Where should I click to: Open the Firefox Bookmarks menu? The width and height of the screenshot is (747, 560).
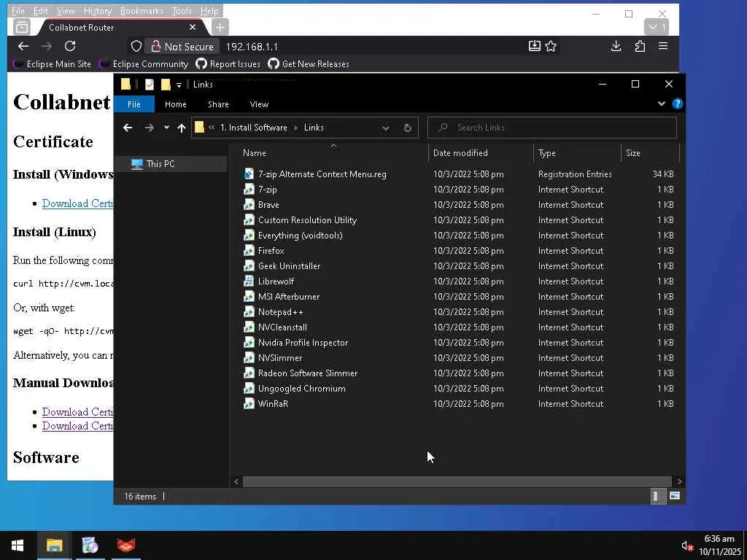pos(142,10)
